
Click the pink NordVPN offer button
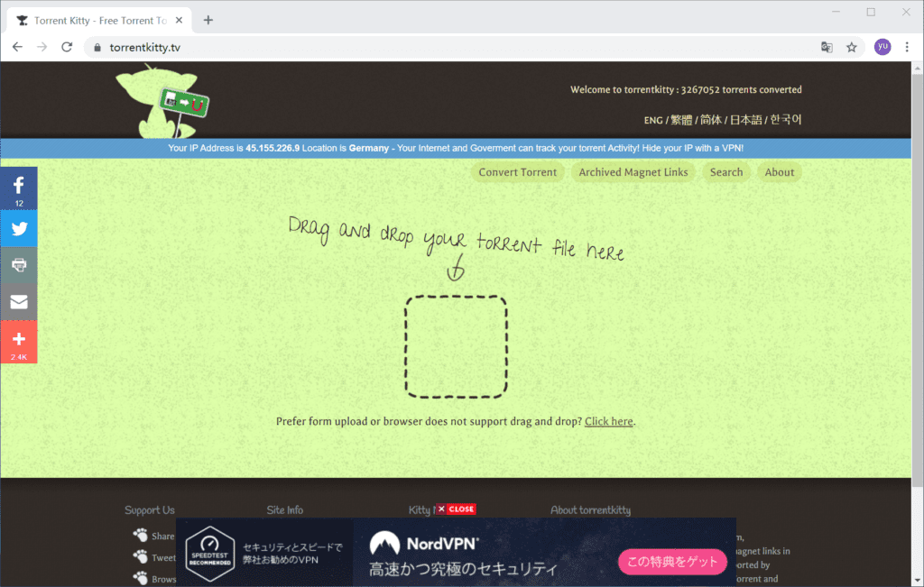click(672, 563)
